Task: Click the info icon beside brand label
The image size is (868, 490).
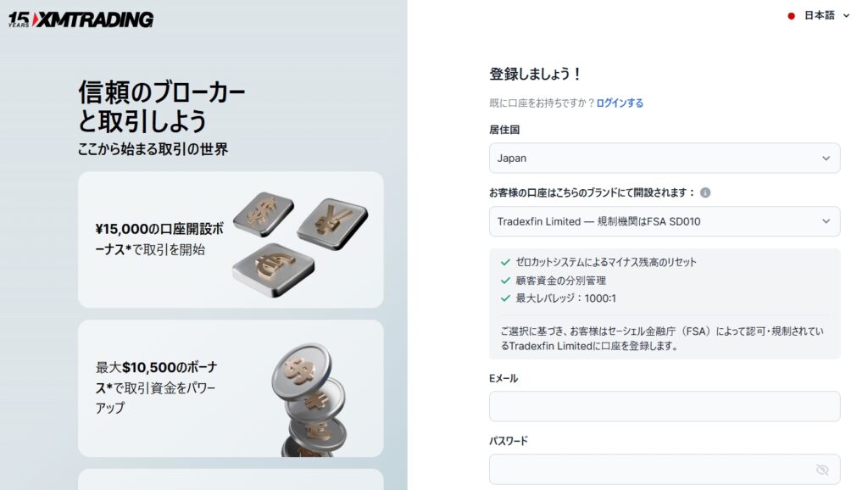Action: tap(705, 192)
